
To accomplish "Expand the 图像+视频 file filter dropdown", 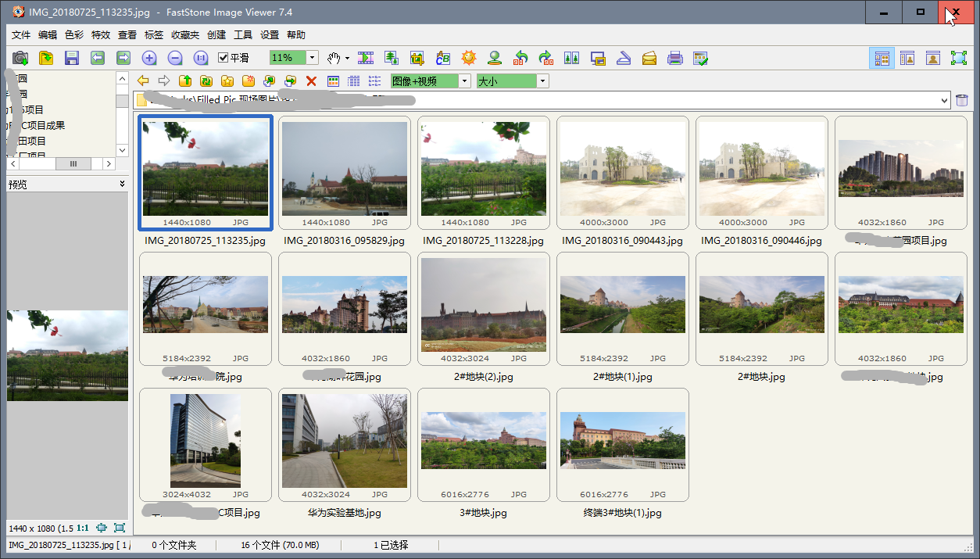I will point(465,81).
